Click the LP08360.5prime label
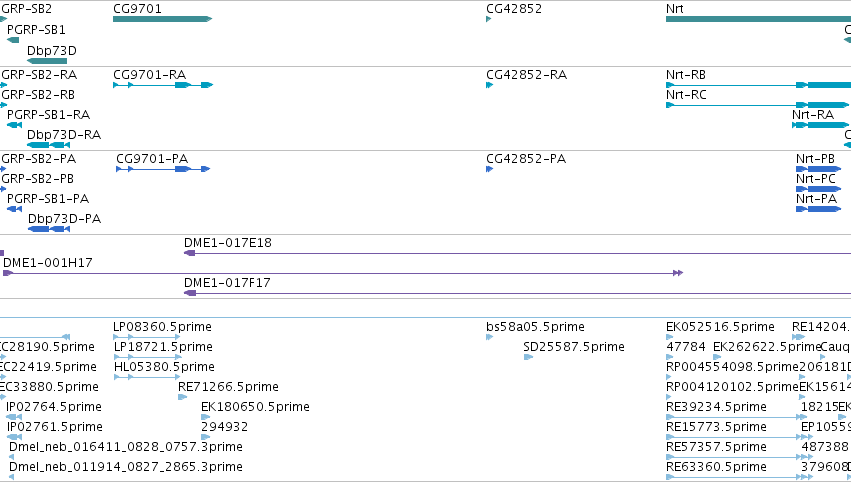851x482 pixels. [162, 327]
